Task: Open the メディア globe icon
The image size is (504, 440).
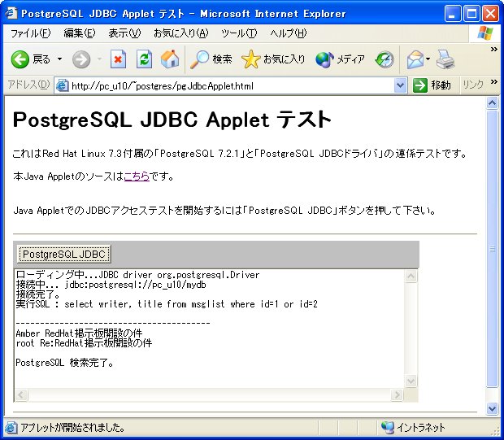Action: (x=324, y=59)
